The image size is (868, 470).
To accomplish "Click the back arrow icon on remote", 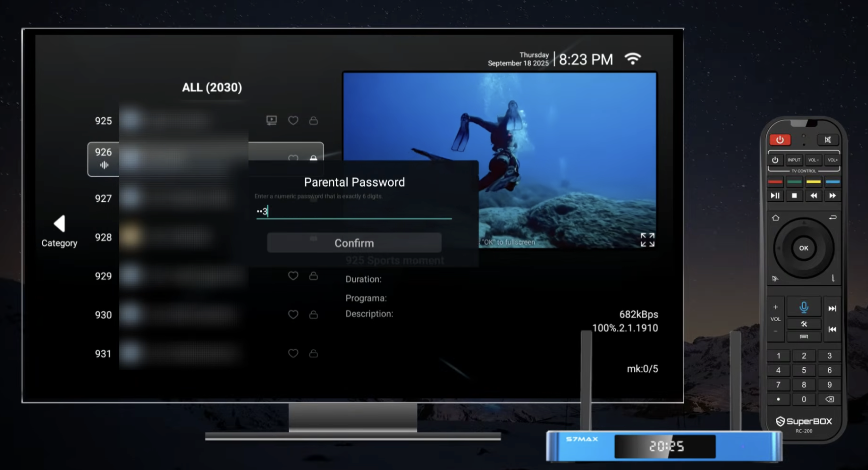I will click(832, 217).
